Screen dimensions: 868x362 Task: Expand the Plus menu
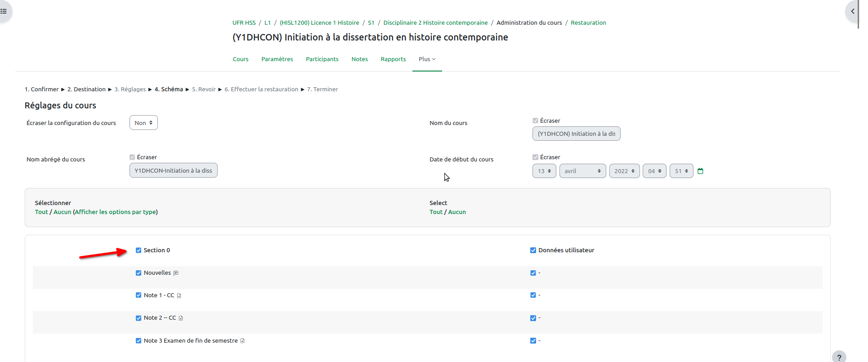[427, 59]
